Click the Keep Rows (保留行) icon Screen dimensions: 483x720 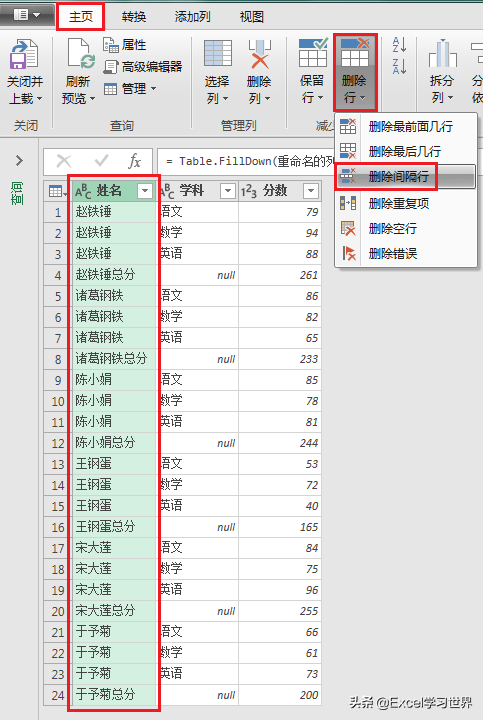pos(313,53)
